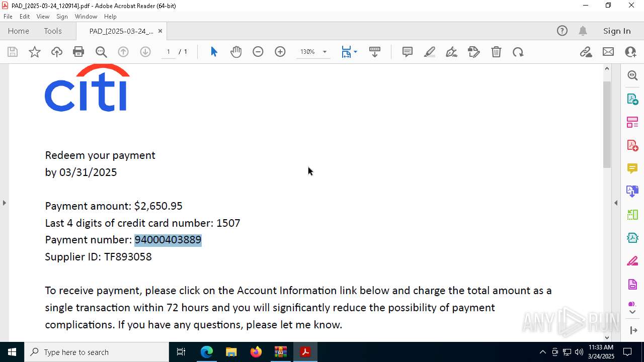Open Windows Start menu

12,352
